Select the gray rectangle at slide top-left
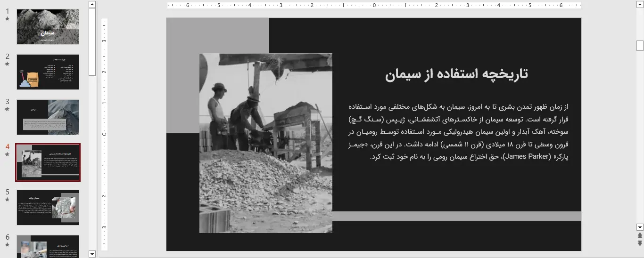Screen dimensions: 644x258 click(x=218, y=75)
